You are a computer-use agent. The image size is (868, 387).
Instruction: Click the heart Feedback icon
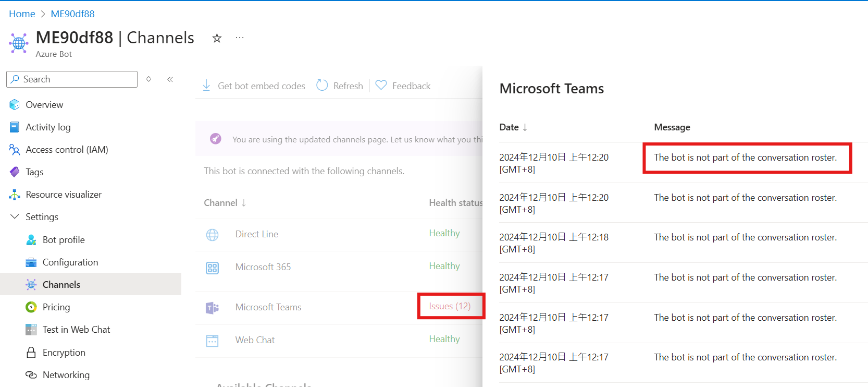(381, 85)
